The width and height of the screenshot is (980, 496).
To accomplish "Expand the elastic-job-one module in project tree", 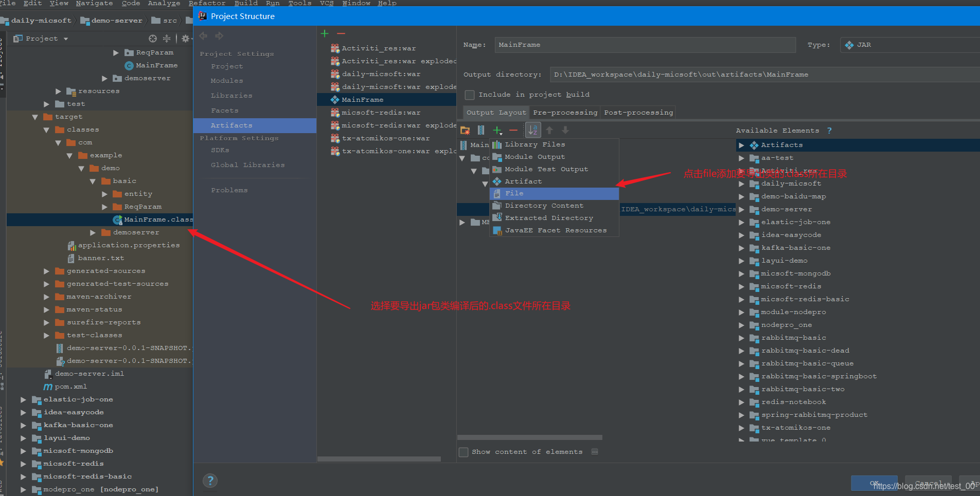I will point(23,399).
